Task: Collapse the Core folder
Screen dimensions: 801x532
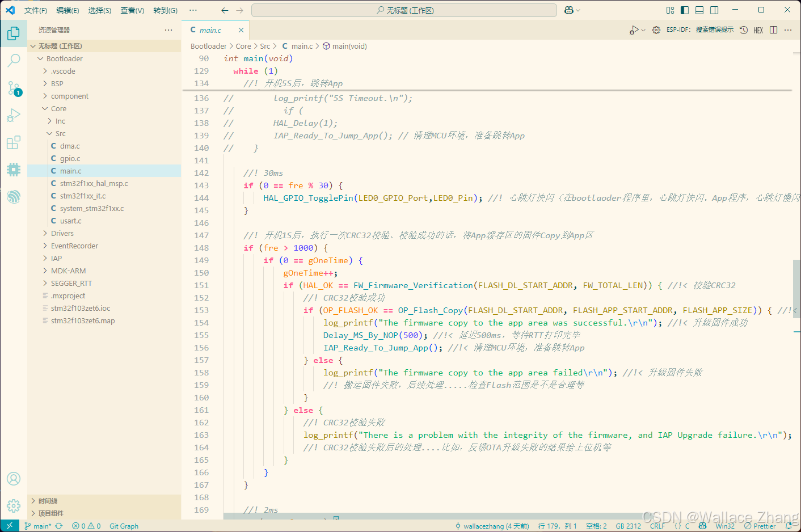Action: pyautogui.click(x=58, y=109)
